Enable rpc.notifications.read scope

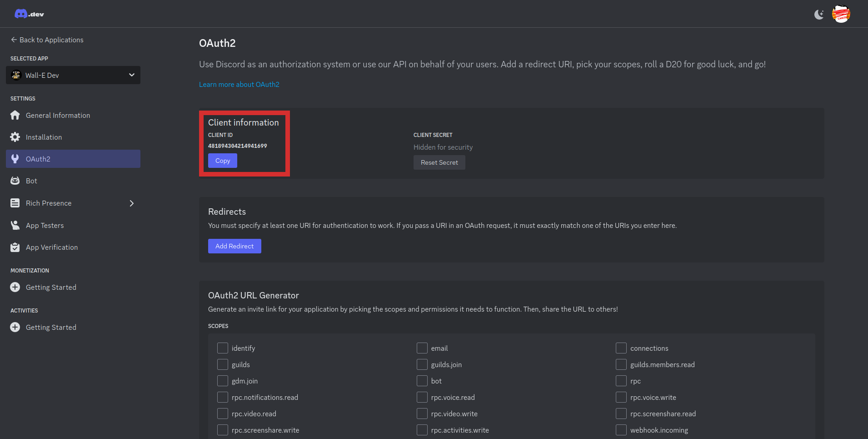[x=223, y=397]
